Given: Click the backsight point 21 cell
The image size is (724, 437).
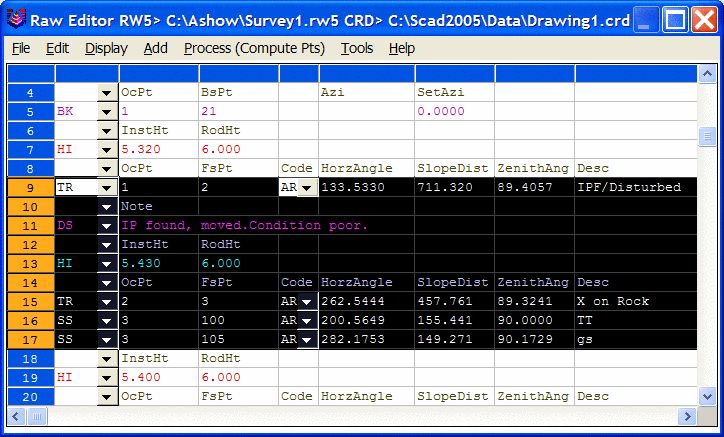Looking at the screenshot, I should coord(239,112).
